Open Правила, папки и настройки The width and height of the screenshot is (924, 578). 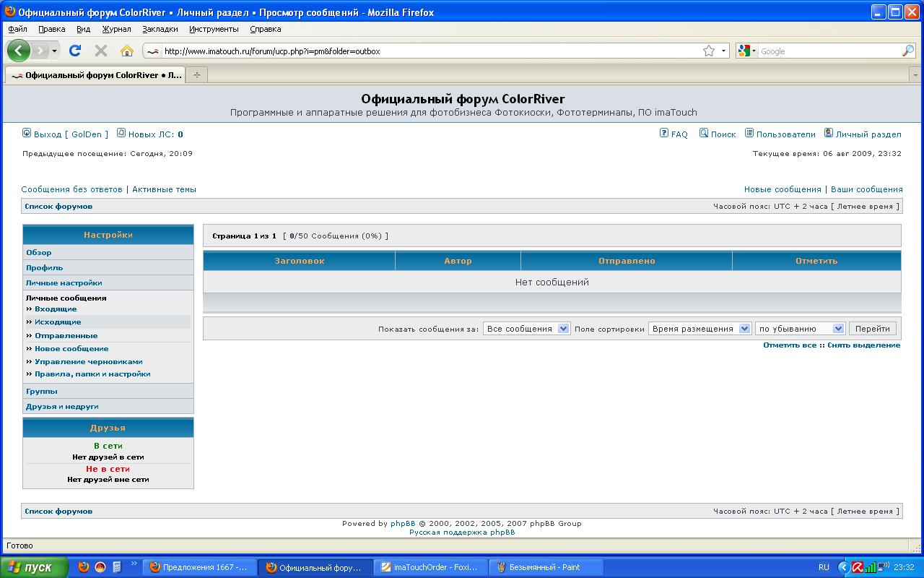tap(92, 374)
